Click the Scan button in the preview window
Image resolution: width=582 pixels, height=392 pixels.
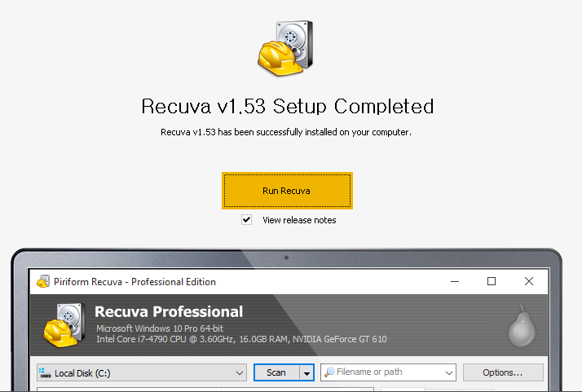coord(276,372)
